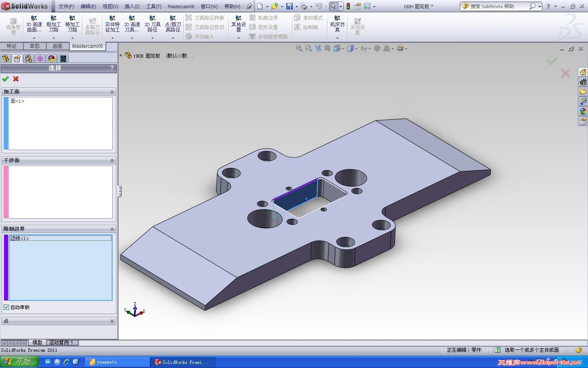Switch to the 草图 tab
588x368 pixels.
click(x=35, y=46)
